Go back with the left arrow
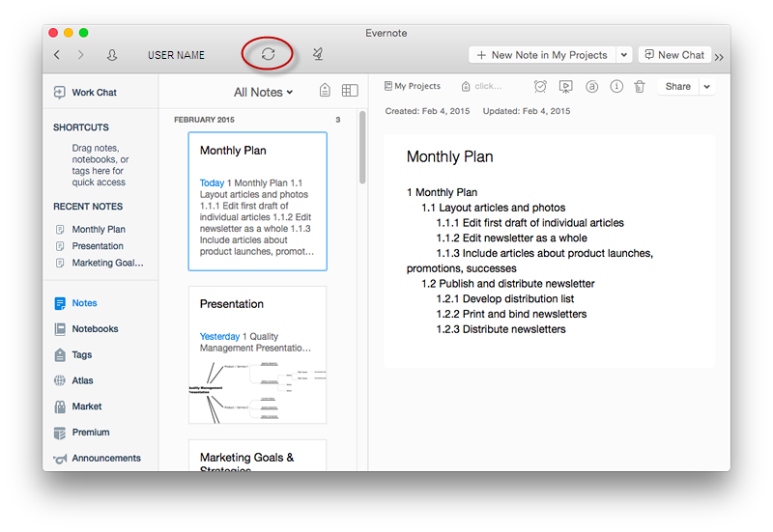The height and width of the screenshot is (532, 773). 57,55
